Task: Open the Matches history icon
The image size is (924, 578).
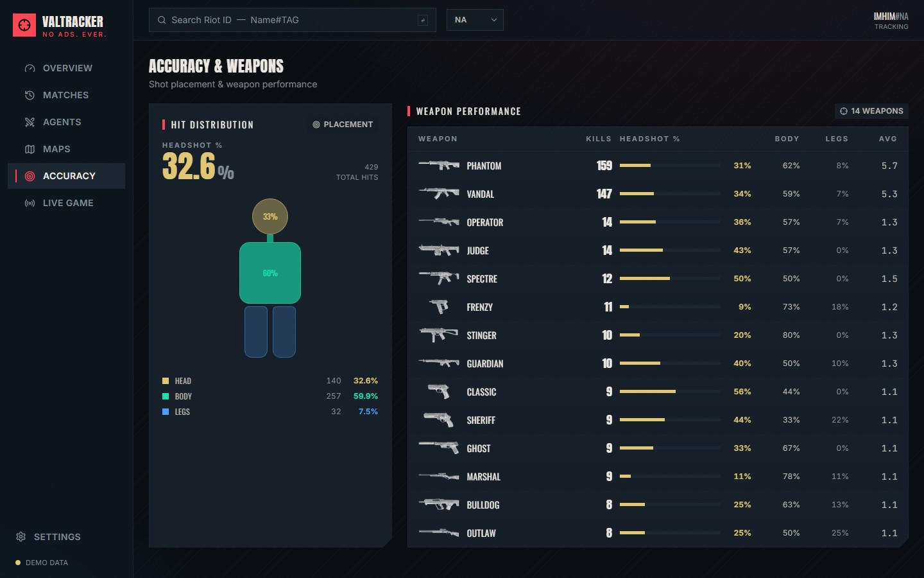Action: (30, 95)
